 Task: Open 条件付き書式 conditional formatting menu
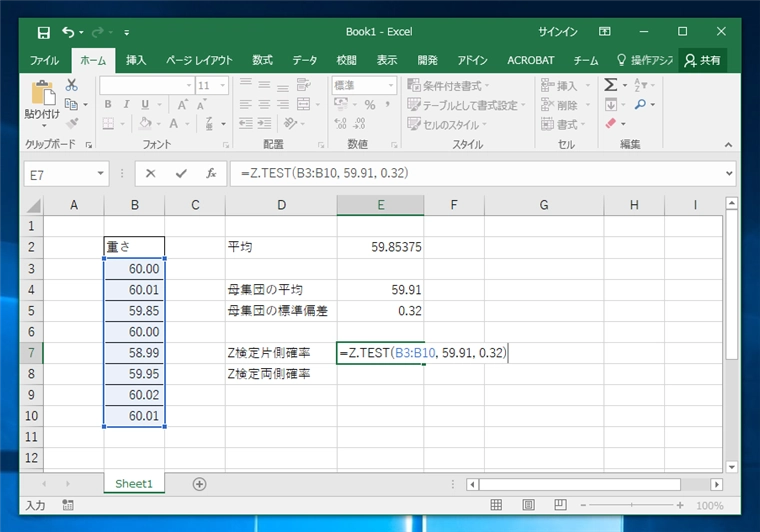[448, 86]
